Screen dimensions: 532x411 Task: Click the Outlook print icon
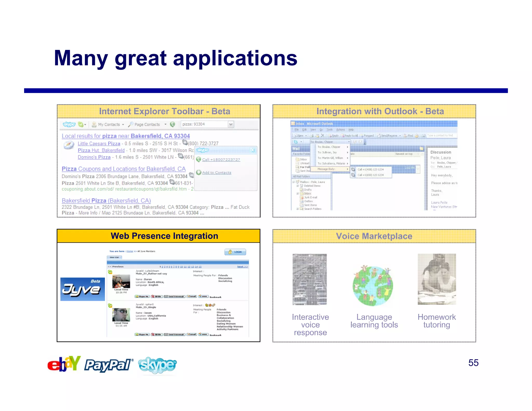pyautogui.click(x=311, y=136)
